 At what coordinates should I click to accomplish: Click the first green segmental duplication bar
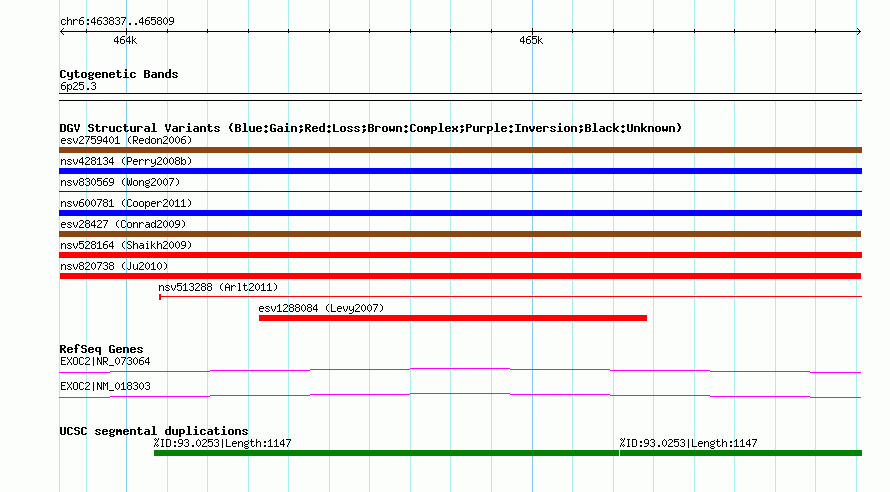[x=386, y=453]
